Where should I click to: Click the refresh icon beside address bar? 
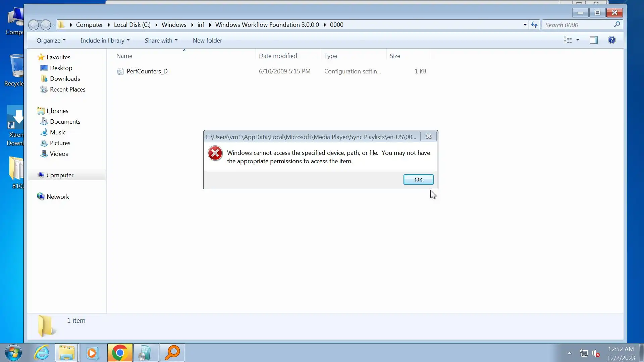[x=534, y=25]
